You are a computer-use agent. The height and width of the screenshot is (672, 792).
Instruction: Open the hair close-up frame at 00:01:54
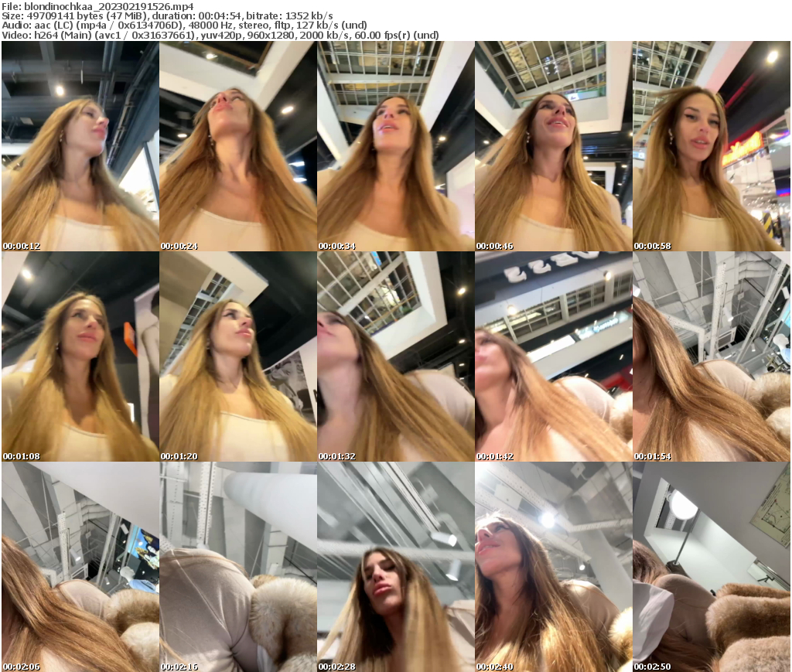712,356
